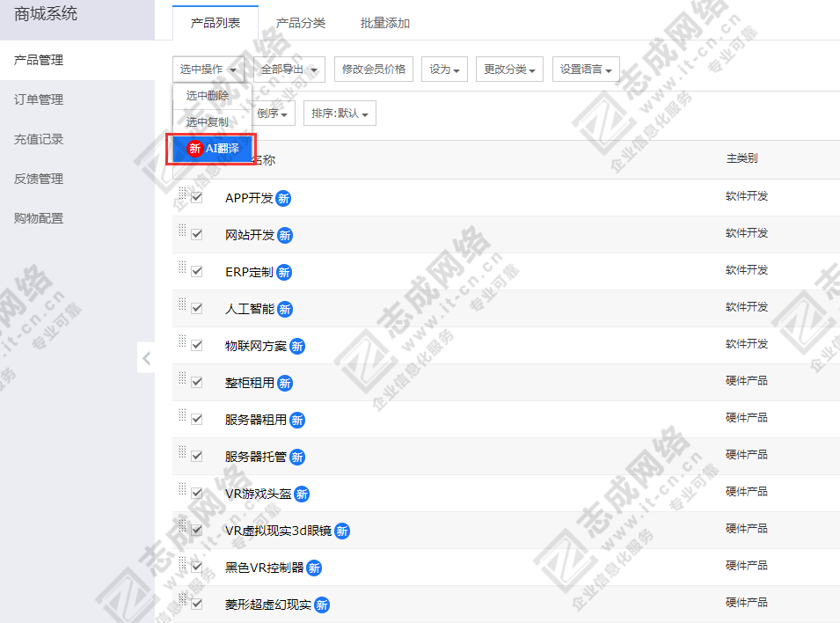This screenshot has width=840, height=623.
Task: Open 充值记录 in sidebar
Action: coord(77,139)
